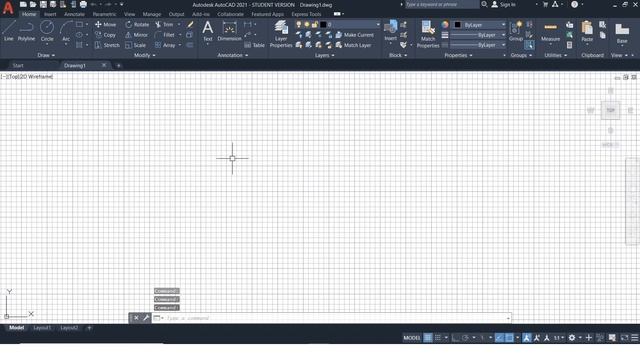The image size is (640, 360).
Task: Click Match Properties
Action: 428,34
